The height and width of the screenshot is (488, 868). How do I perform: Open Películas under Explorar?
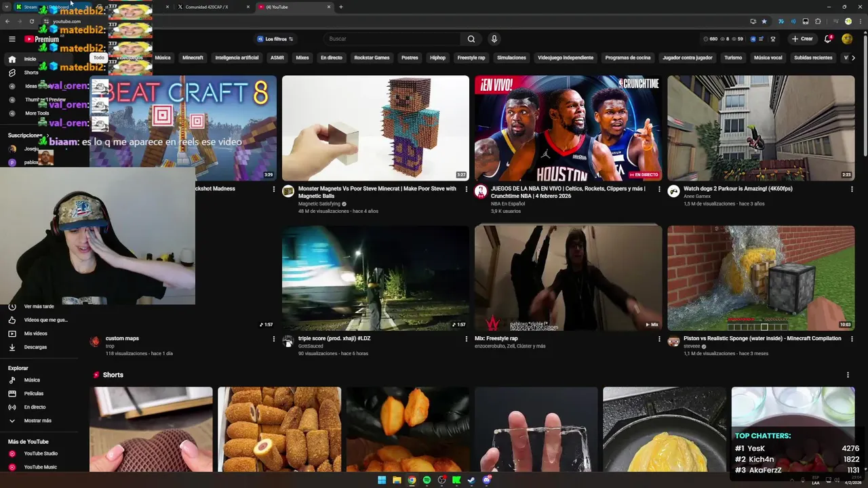pos(33,394)
